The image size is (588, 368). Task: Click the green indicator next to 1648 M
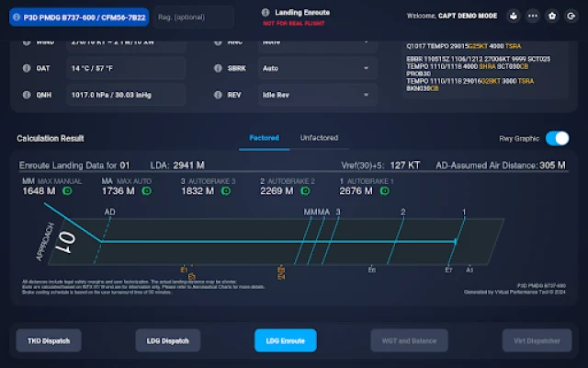tap(68, 191)
